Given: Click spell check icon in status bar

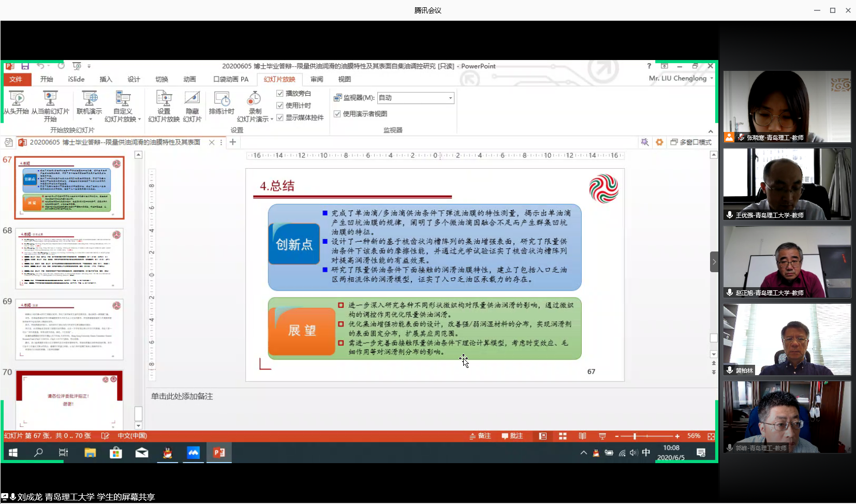Looking at the screenshot, I should click(x=105, y=436).
